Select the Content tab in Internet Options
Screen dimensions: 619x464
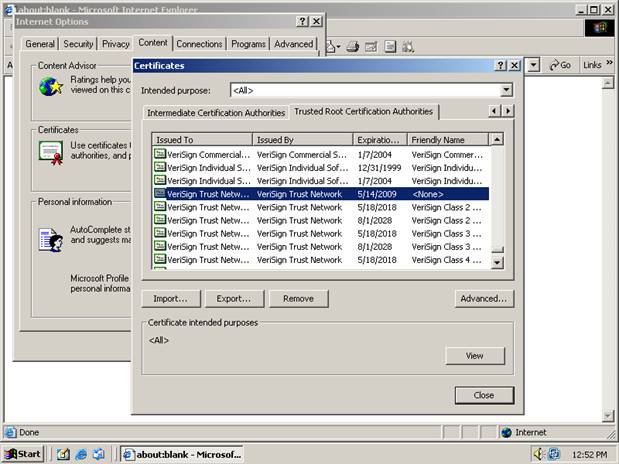pyautogui.click(x=153, y=43)
